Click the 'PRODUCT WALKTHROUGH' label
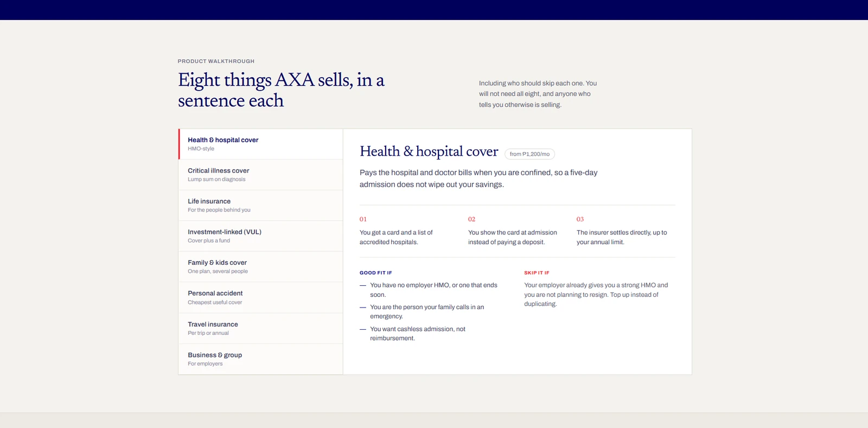Screen dimensions: 868x428 (216, 61)
